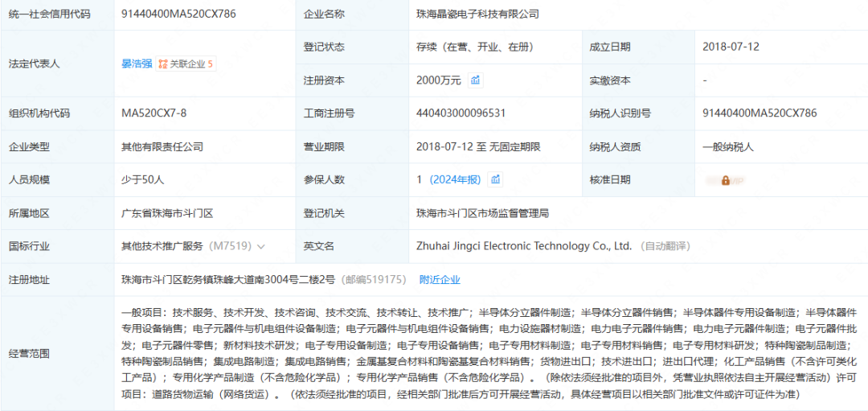Click the VIP lock icon for 核准日期
This screenshot has height=411, width=868.
tap(726, 180)
